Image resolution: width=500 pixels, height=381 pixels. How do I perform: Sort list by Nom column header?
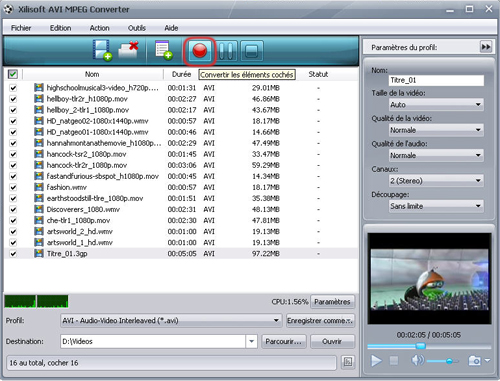(92, 74)
